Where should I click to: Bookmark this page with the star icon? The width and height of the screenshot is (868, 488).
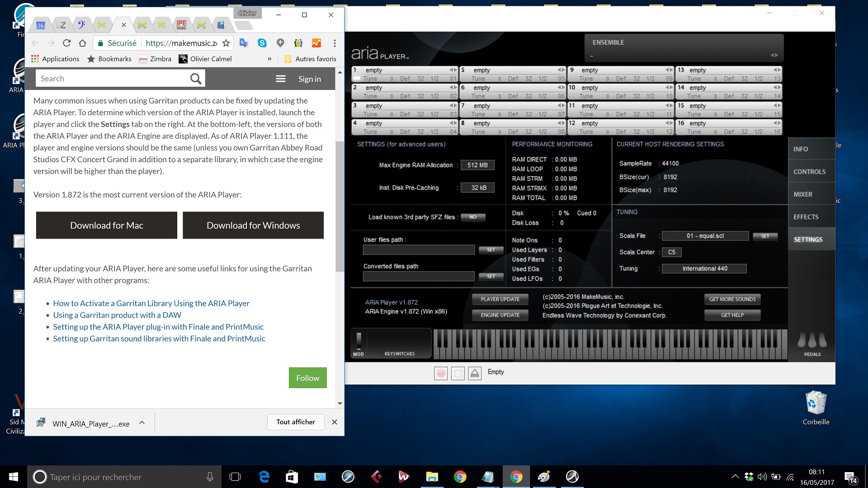coord(226,43)
